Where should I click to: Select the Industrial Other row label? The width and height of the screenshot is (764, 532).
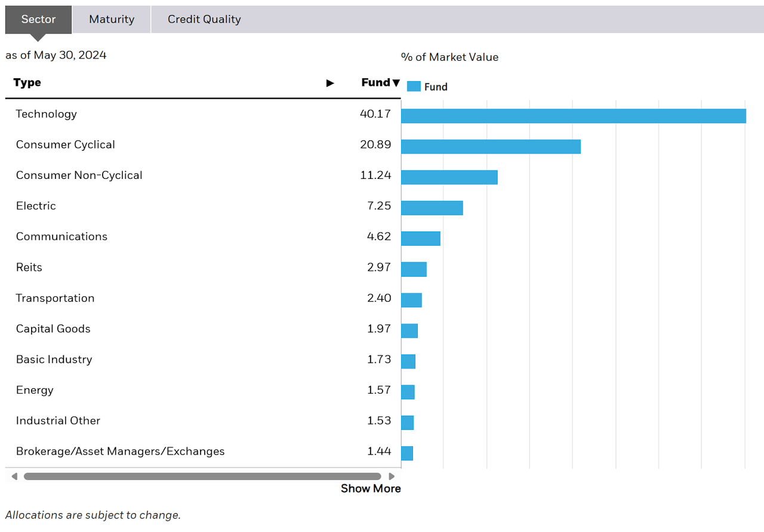click(x=58, y=420)
